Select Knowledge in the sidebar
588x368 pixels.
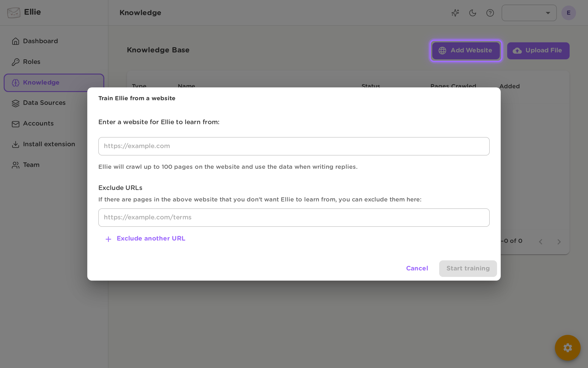pos(54,83)
